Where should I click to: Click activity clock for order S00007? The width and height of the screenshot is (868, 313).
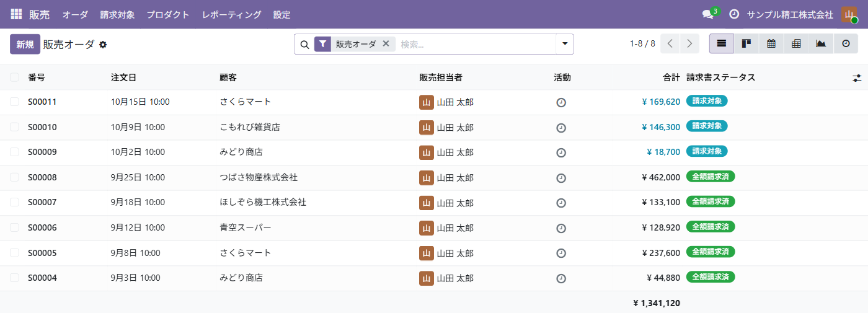click(561, 203)
